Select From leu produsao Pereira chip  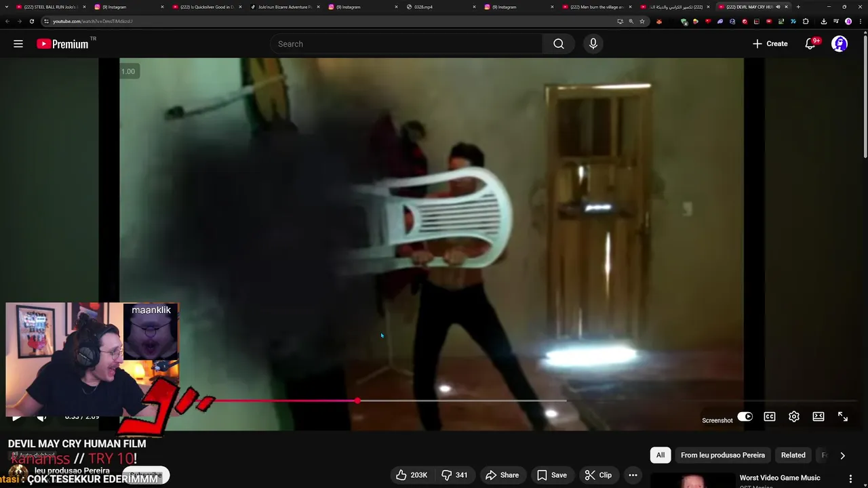723,455
